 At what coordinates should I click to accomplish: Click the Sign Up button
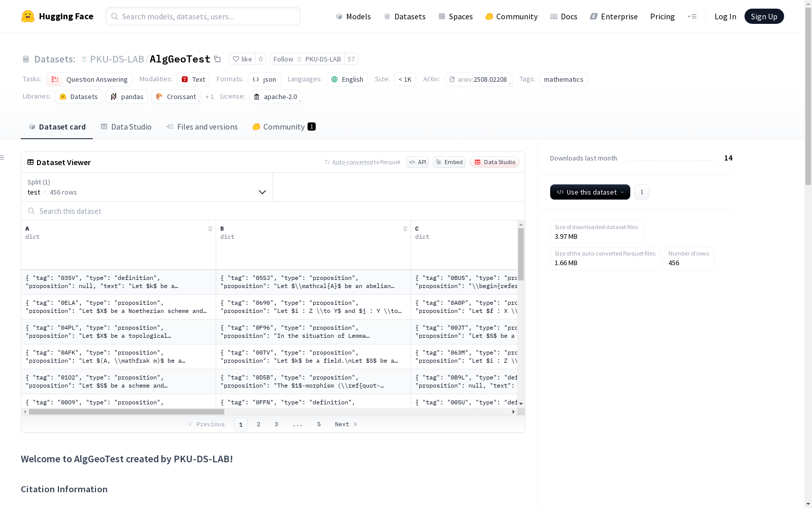(x=764, y=16)
